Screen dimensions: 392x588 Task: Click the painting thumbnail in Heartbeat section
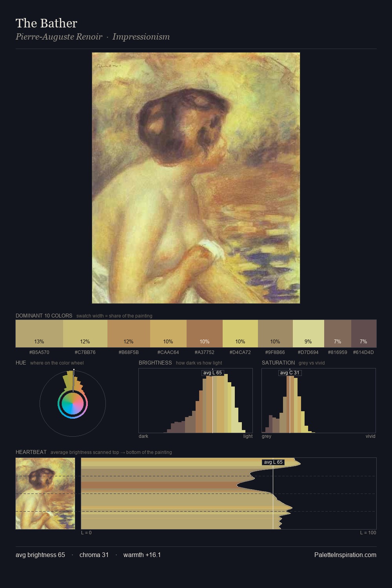[x=45, y=494]
